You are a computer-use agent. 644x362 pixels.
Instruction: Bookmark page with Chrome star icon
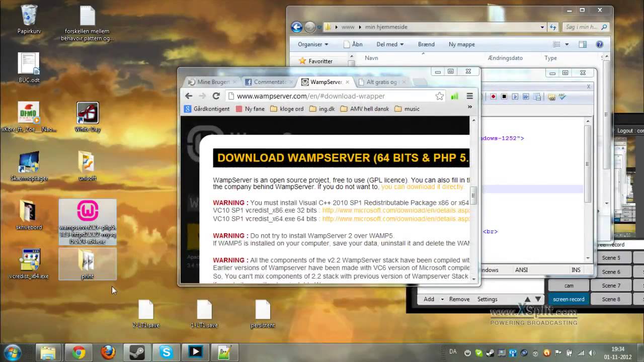click(439, 96)
